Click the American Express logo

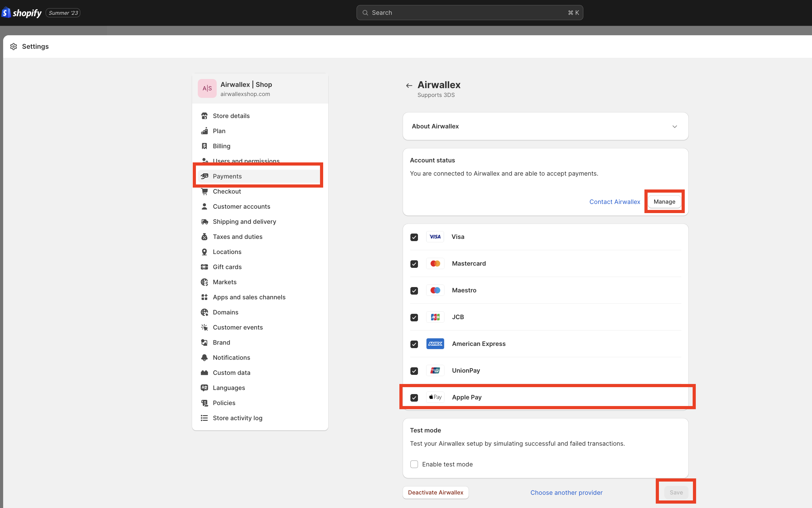pos(435,344)
